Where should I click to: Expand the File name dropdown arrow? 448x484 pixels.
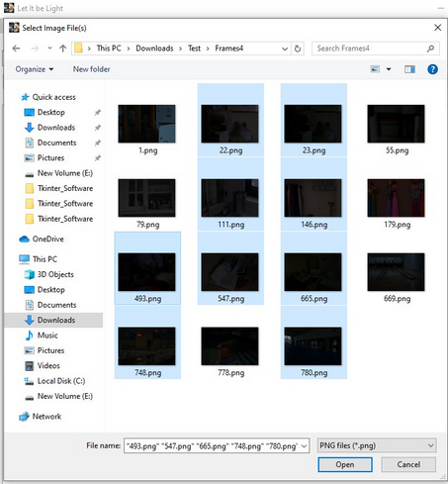[x=305, y=446]
